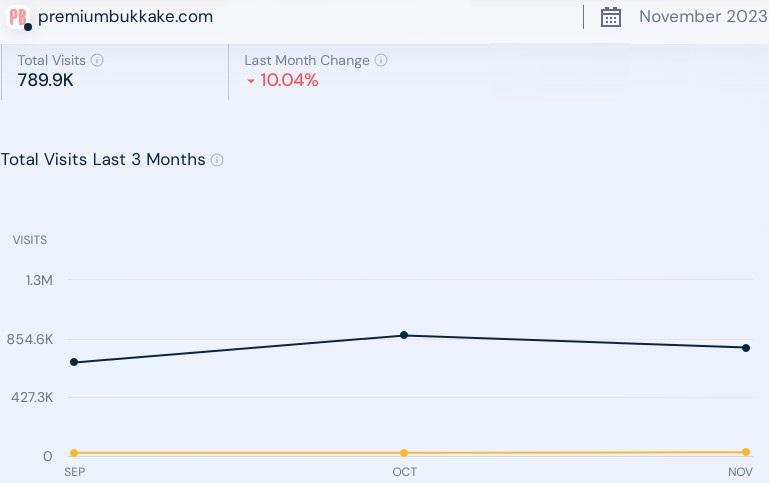Select the November point on dark line
Screen dimensions: 769x483
[746, 348]
